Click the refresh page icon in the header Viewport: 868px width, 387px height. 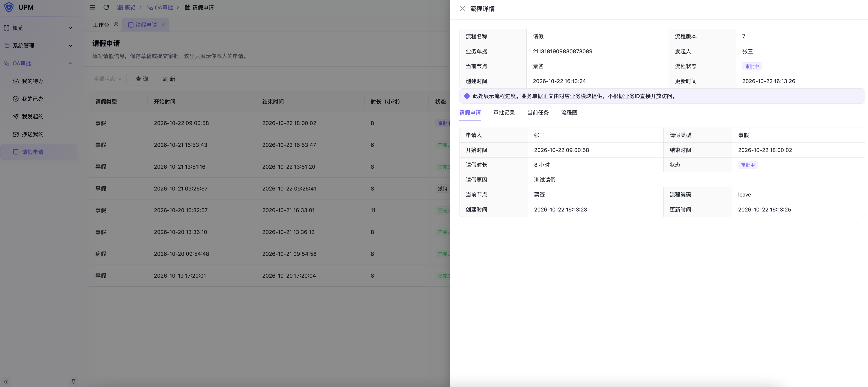pyautogui.click(x=106, y=7)
